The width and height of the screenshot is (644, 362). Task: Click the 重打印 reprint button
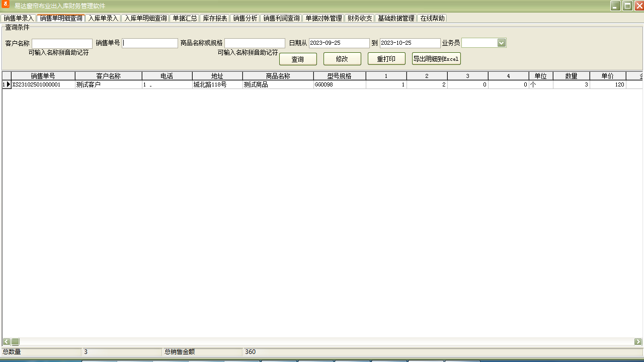coord(386,59)
